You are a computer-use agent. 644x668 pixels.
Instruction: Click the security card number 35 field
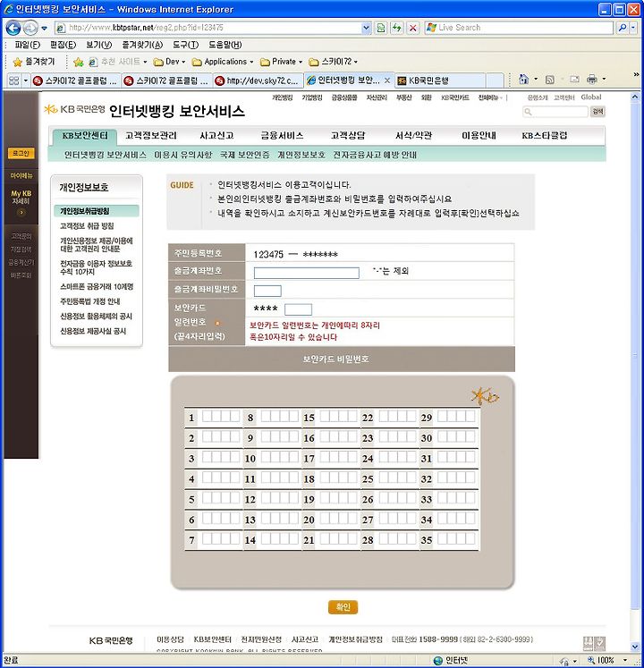(456, 538)
